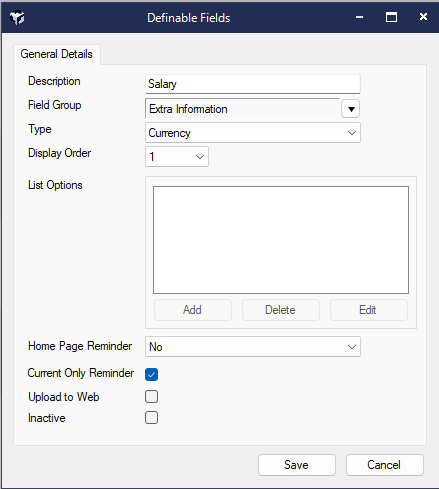Expand the Type dropdown showing Currency
439x489 pixels.
click(x=253, y=133)
